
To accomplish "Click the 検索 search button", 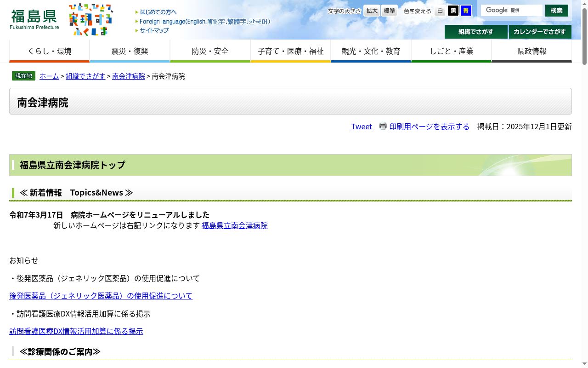I will (x=557, y=11).
